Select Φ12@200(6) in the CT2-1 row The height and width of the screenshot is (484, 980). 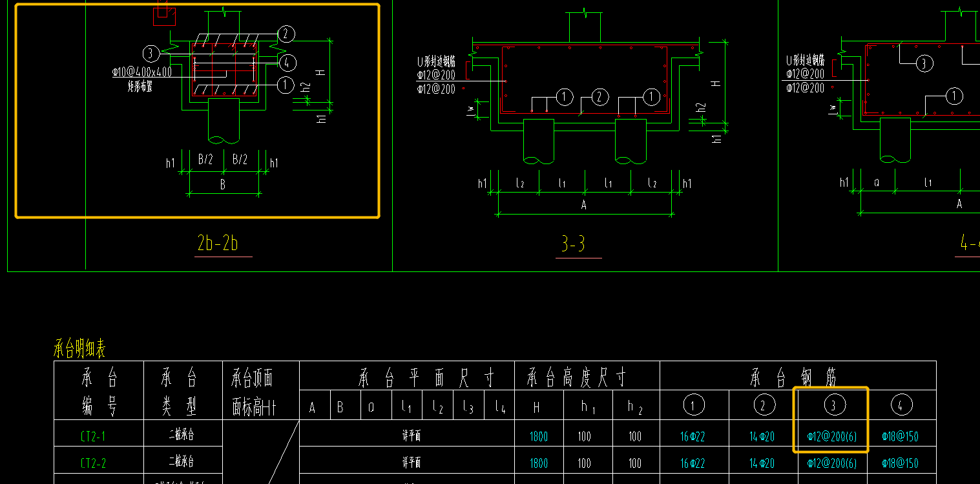click(832, 437)
